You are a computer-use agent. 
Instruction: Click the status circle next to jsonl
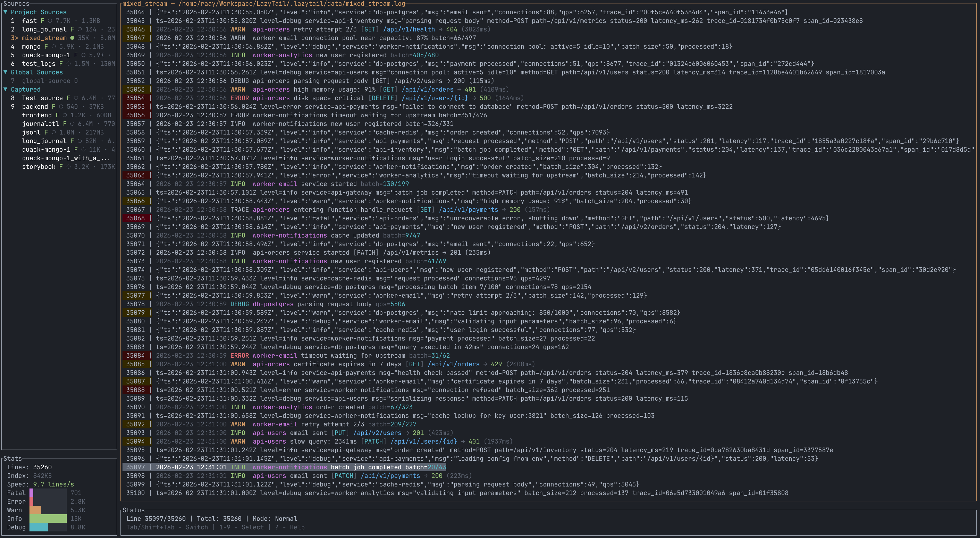54,132
